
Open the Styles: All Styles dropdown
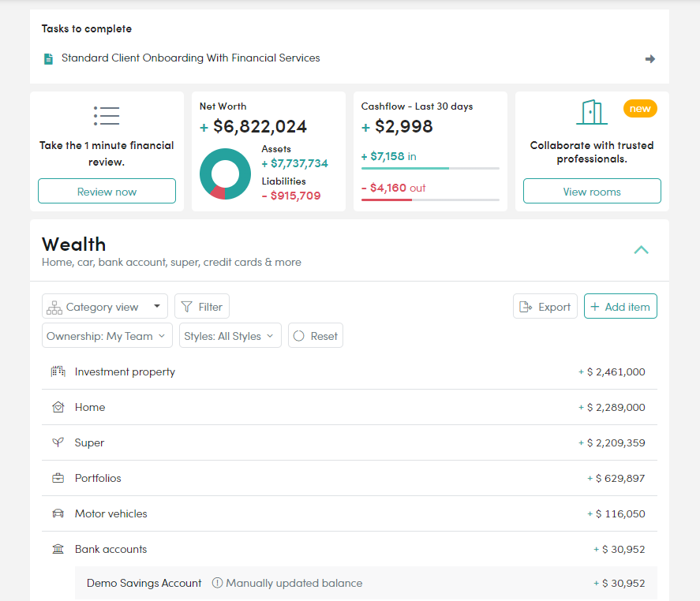tap(230, 335)
